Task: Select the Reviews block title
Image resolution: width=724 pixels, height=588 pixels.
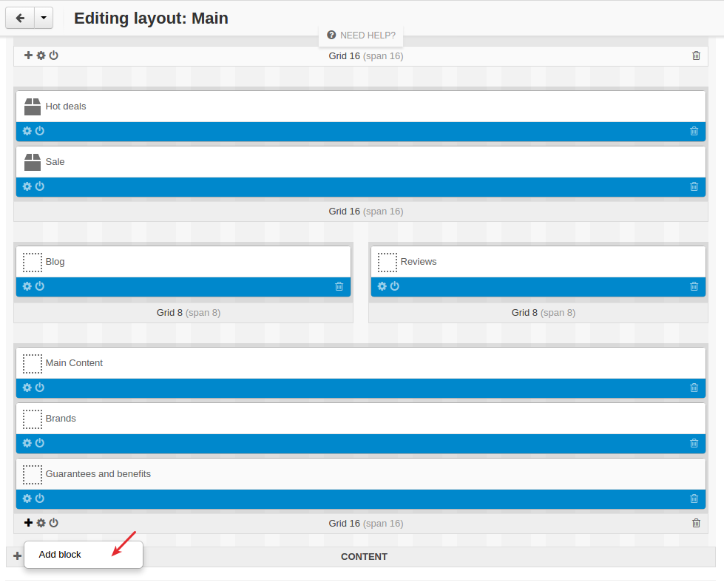Action: click(419, 261)
